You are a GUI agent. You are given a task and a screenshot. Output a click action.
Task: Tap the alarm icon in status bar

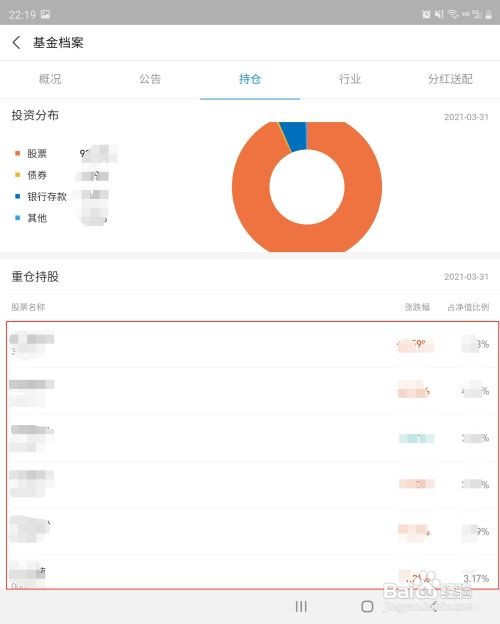(x=426, y=14)
